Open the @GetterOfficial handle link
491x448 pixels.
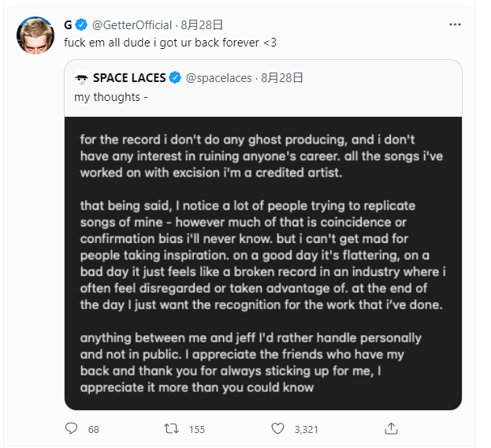[132, 25]
